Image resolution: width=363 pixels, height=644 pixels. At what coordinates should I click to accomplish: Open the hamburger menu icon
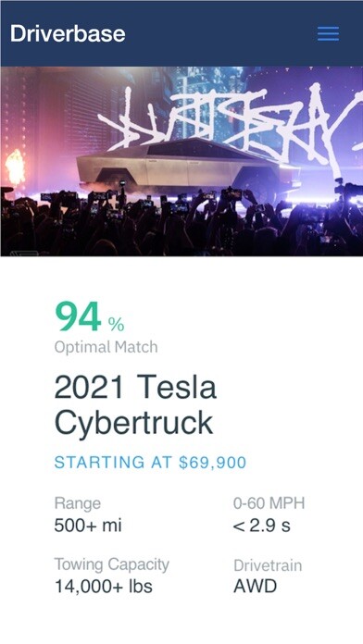(328, 33)
